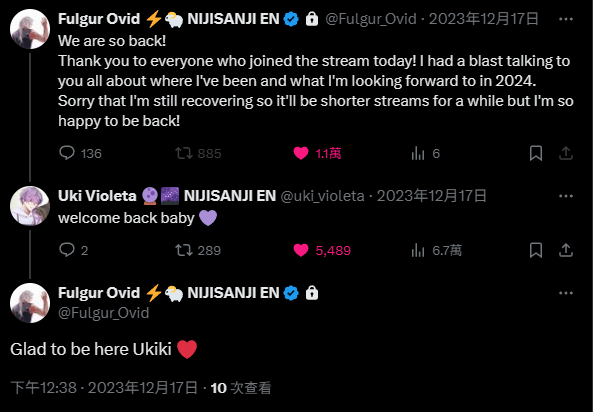Bookmark Fulgur Ovid's first tweet

(x=536, y=153)
